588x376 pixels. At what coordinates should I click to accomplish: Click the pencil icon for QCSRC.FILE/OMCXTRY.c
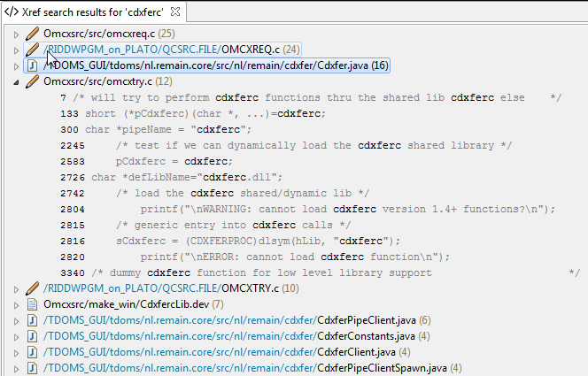33,288
